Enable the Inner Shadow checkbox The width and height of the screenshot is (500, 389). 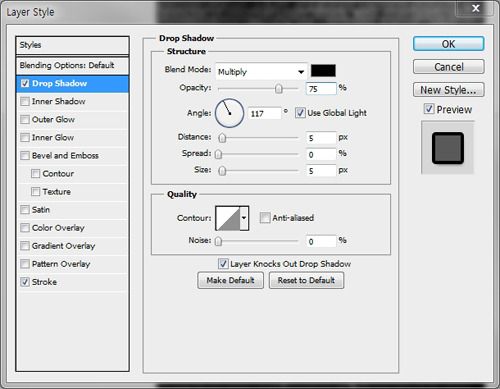(x=25, y=101)
